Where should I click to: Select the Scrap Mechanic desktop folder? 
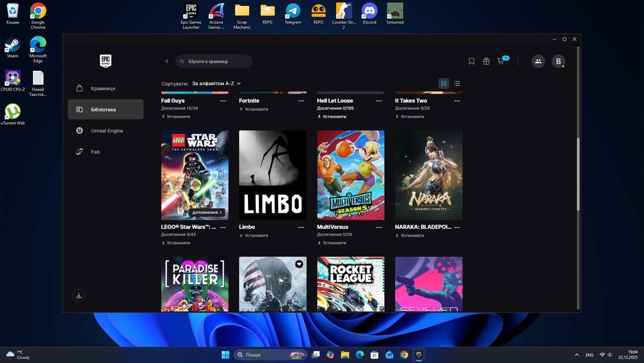click(x=242, y=16)
